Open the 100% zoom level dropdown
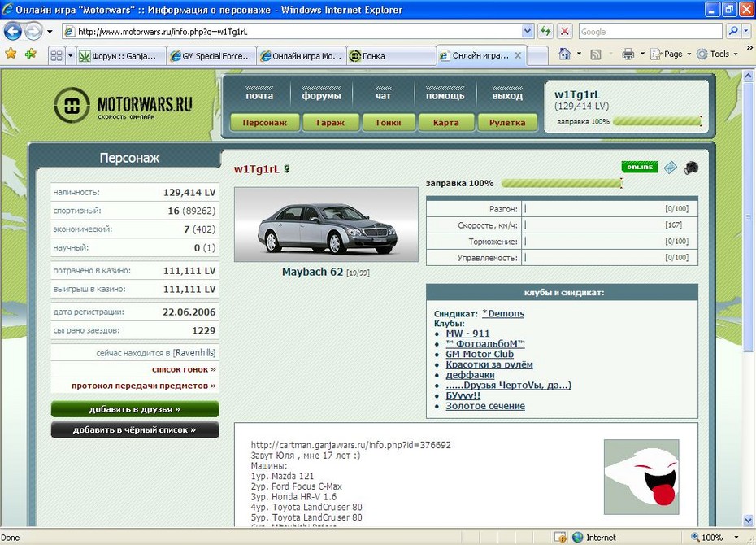756x545 pixels. point(736,538)
